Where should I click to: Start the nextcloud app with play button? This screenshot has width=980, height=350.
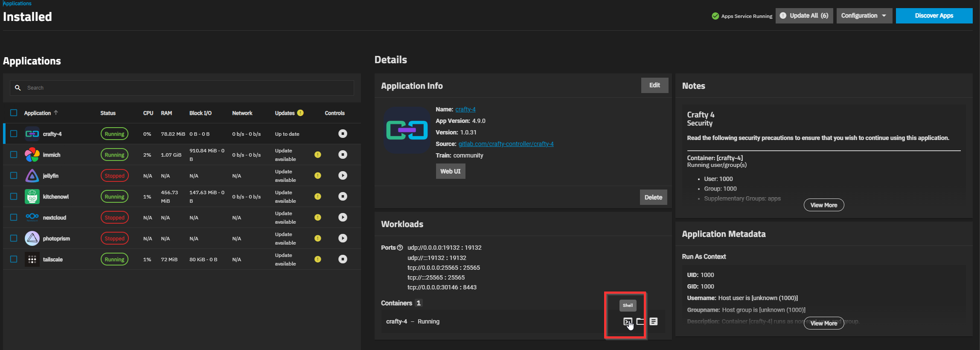[343, 217]
